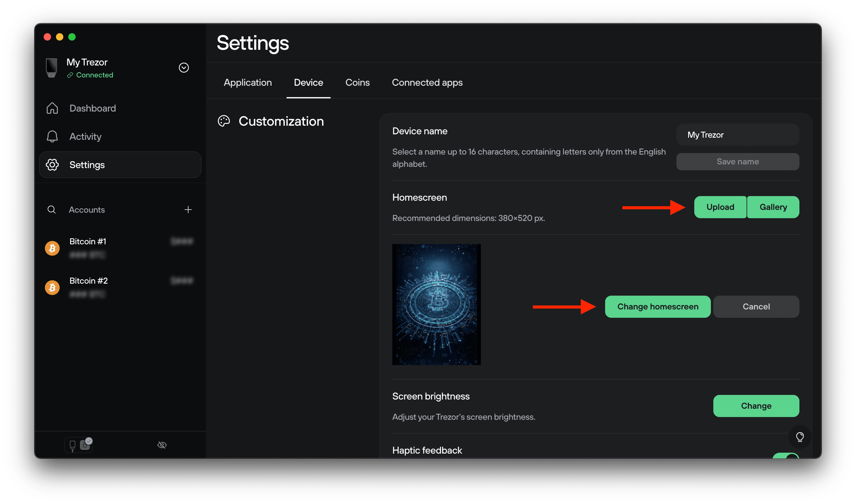Open Activity via the bell icon
Screen dimensions: 856x504
click(52, 136)
